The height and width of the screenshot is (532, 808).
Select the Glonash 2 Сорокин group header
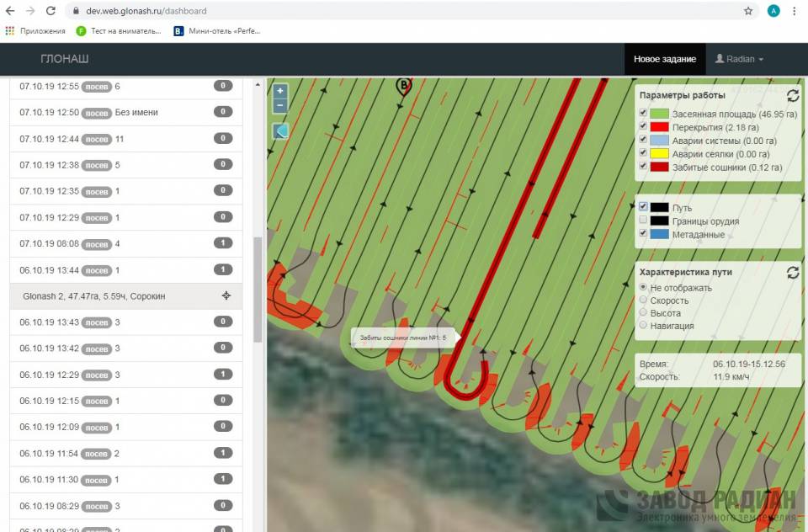125,296
